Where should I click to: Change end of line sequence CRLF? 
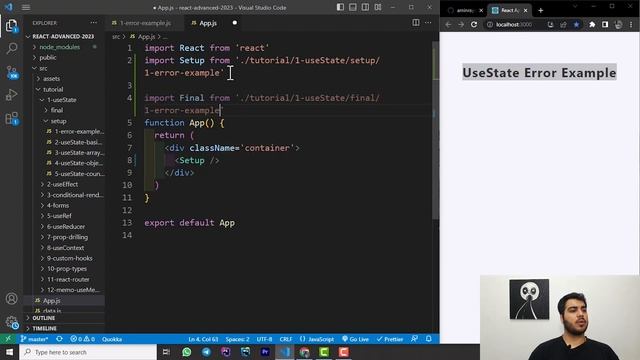click(286, 339)
